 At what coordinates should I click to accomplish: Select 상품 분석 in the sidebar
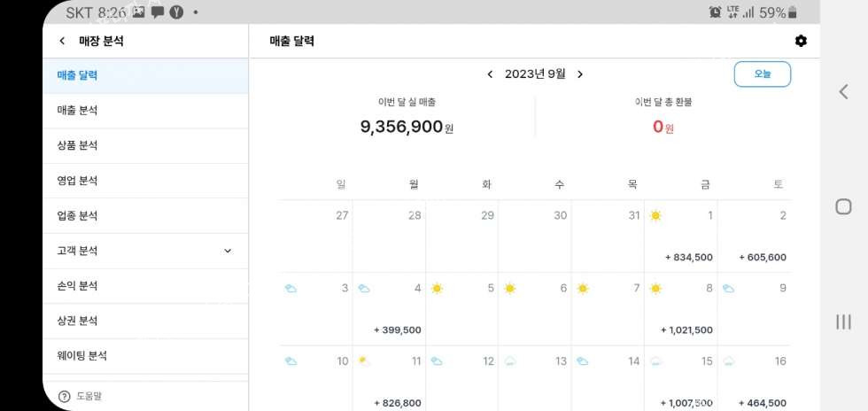tap(77, 145)
